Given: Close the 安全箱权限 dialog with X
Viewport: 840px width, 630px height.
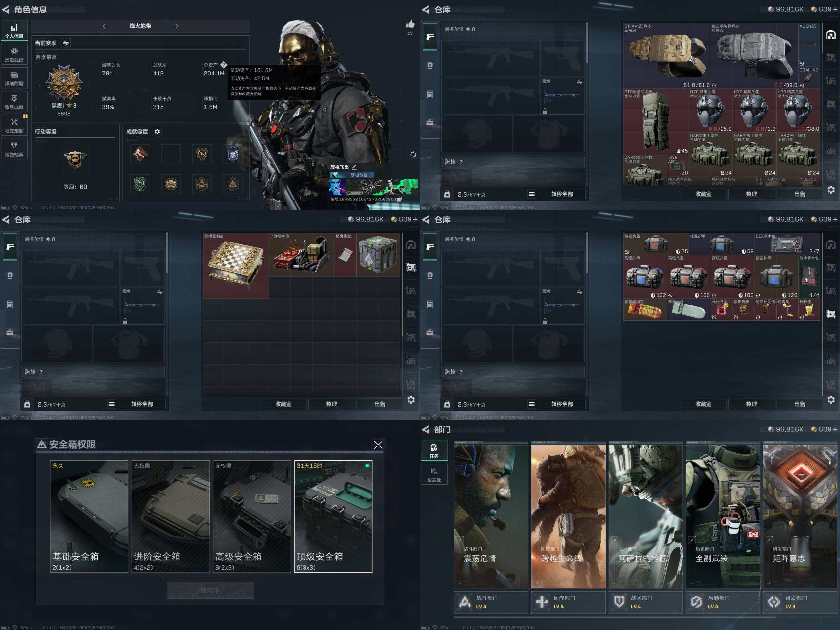Looking at the screenshot, I should 378,445.
